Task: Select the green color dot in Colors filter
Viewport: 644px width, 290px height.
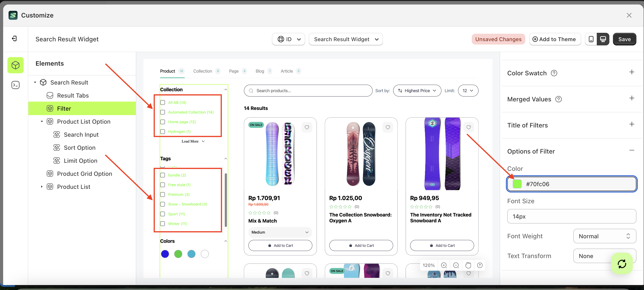Action: click(178, 254)
